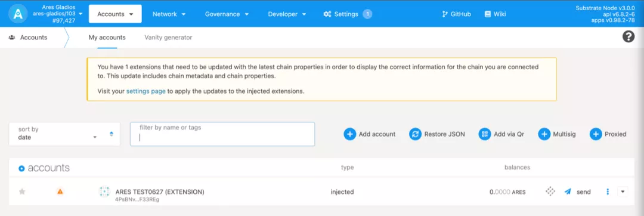Open the Developer menu
Image resolution: width=644 pixels, height=216 pixels.
tap(287, 14)
